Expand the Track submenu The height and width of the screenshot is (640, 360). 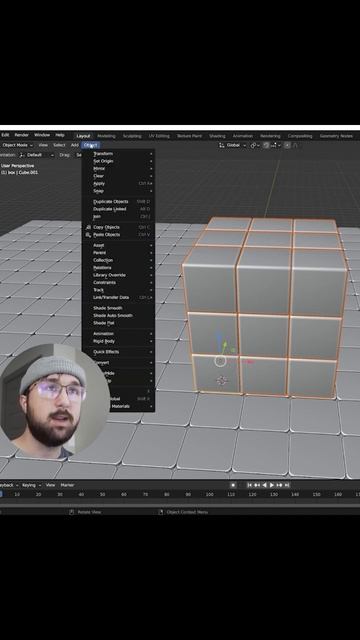(x=118, y=290)
